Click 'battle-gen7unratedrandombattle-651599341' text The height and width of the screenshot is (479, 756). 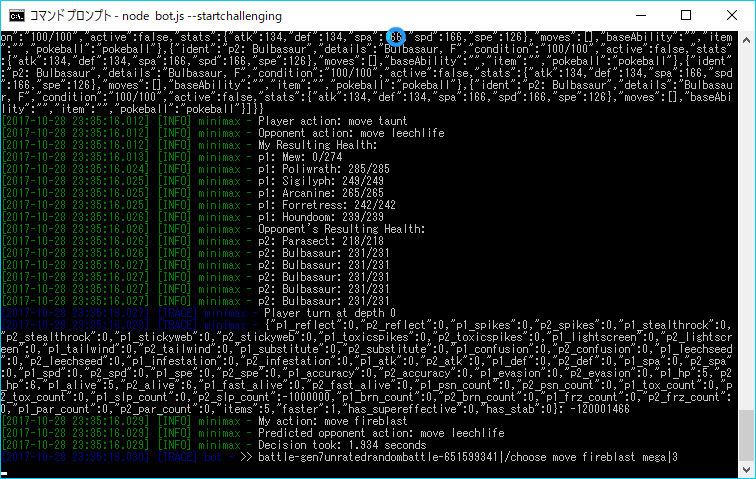tap(378, 457)
